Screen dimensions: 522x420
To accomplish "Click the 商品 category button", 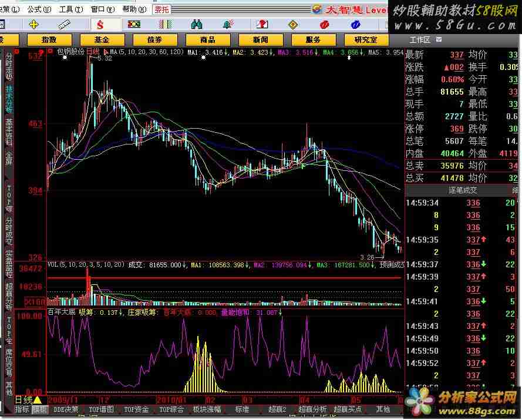I will click(x=208, y=40).
